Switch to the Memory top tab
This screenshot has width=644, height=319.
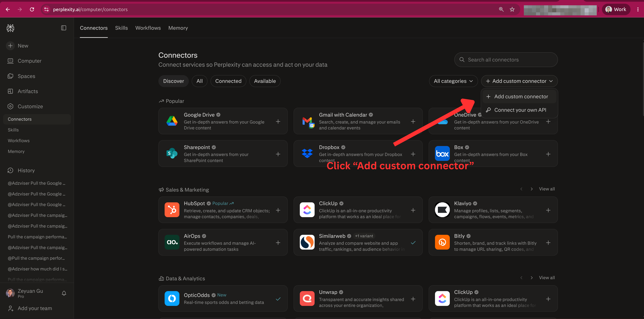178,28
